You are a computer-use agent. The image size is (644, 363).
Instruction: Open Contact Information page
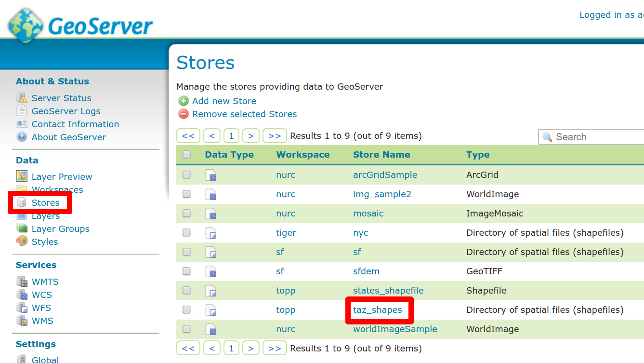[x=75, y=124]
